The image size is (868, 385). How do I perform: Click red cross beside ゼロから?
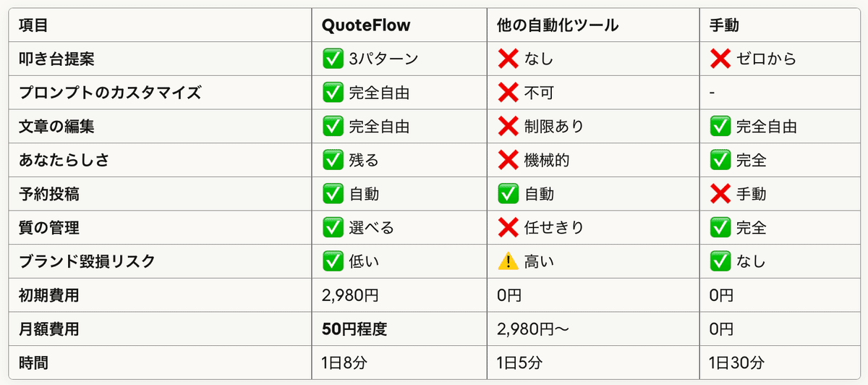(720, 59)
